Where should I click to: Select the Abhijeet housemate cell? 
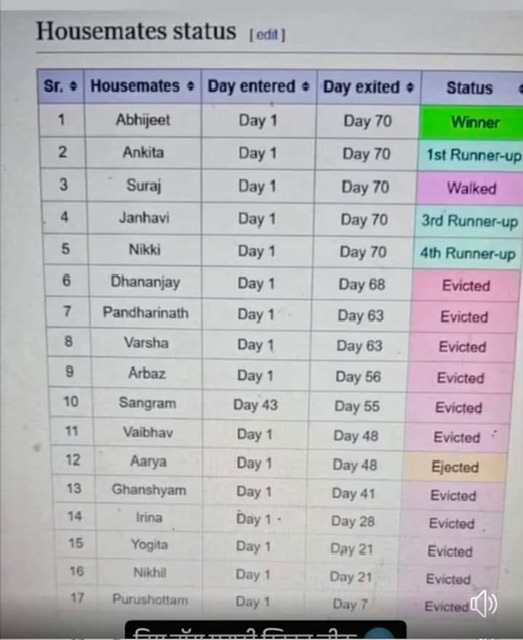pyautogui.click(x=143, y=120)
